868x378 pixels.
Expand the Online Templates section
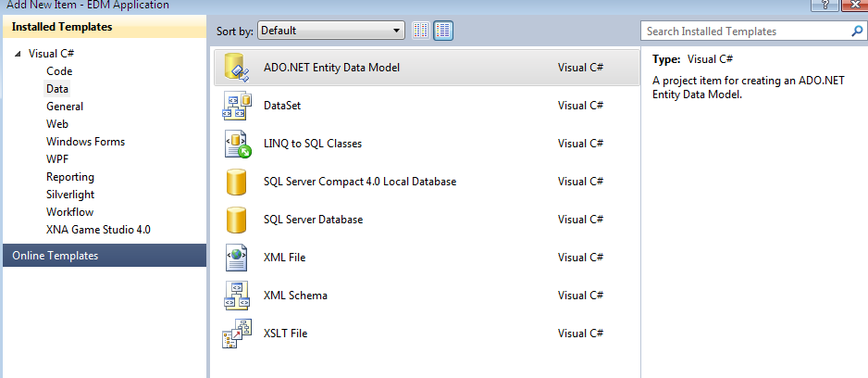pos(56,256)
